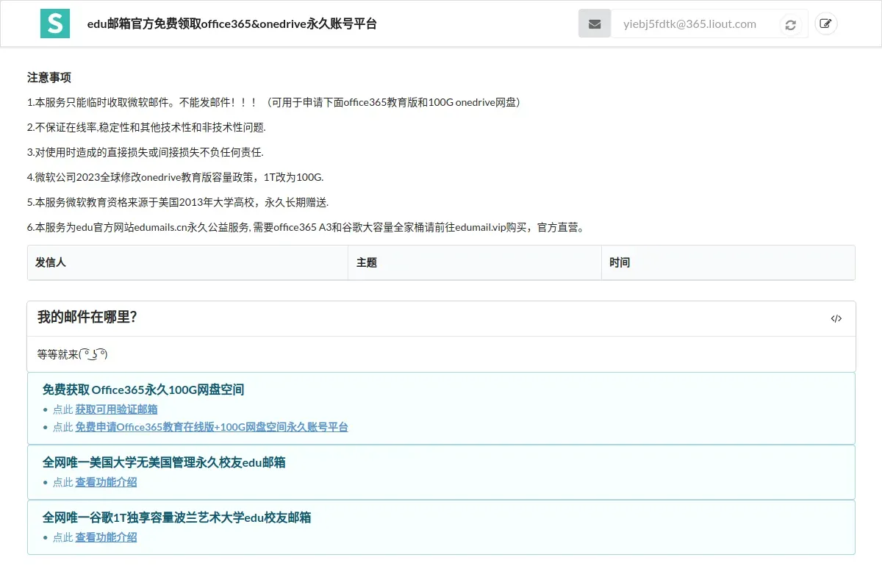
Task: Open 免费申请Office365教育在线版 link
Action: tap(212, 427)
